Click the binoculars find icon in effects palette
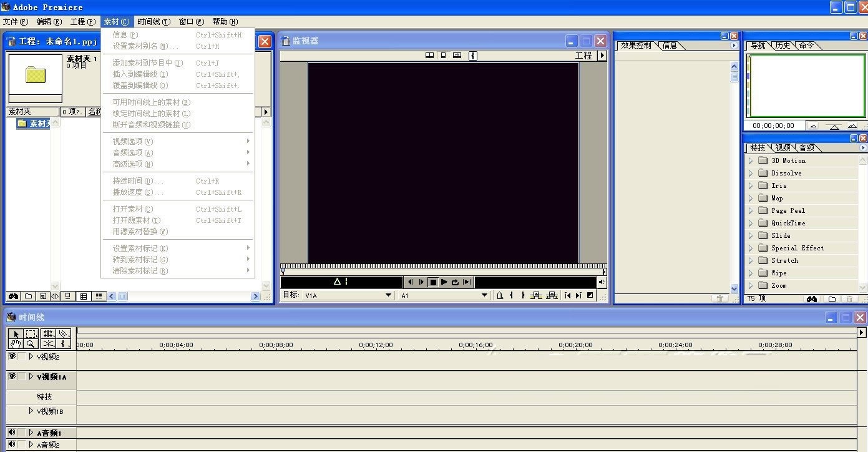The width and height of the screenshot is (868, 452). 811,299
